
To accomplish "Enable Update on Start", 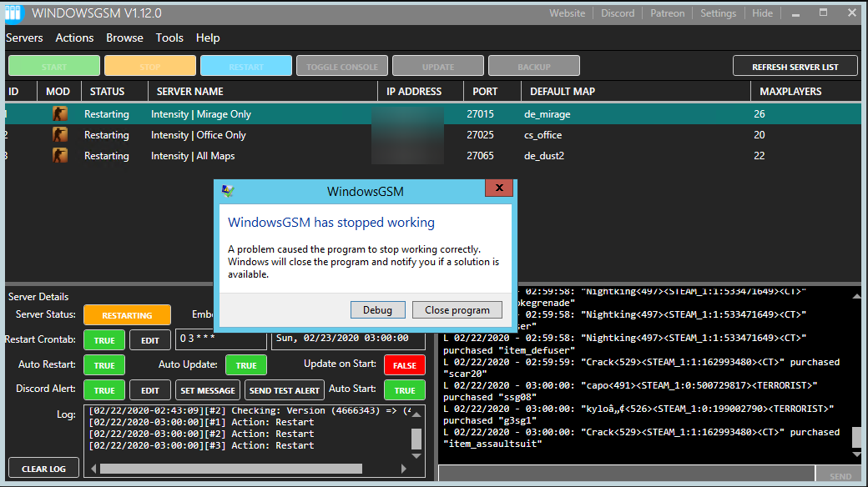I will pyautogui.click(x=403, y=364).
